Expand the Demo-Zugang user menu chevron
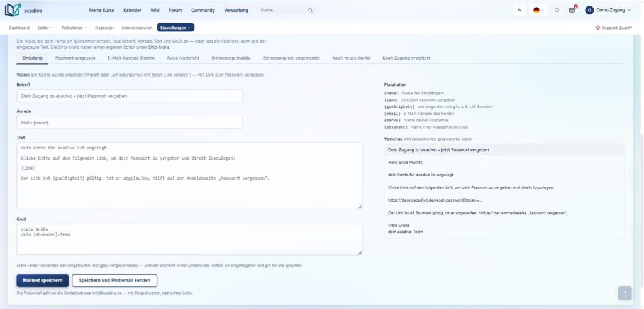Viewport: 644px width, 309px height. (x=629, y=10)
